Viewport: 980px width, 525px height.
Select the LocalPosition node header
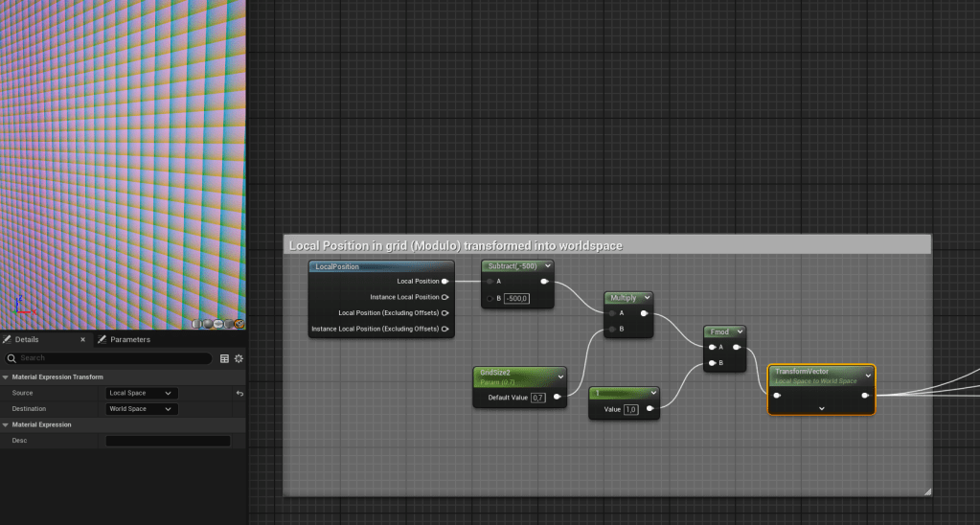(380, 266)
